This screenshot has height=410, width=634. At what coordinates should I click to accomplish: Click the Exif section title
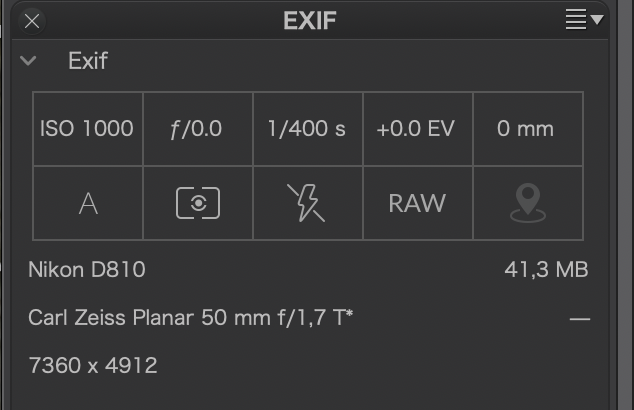coord(88,61)
